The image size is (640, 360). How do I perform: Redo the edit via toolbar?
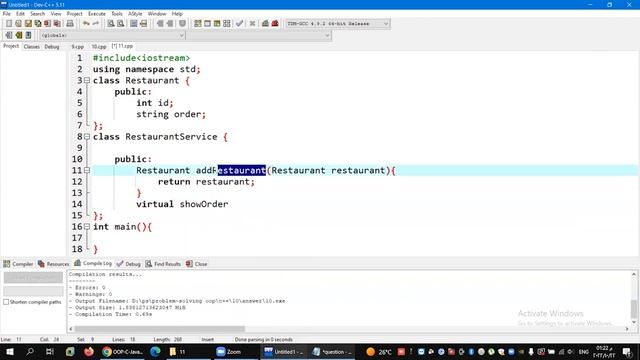96,24
